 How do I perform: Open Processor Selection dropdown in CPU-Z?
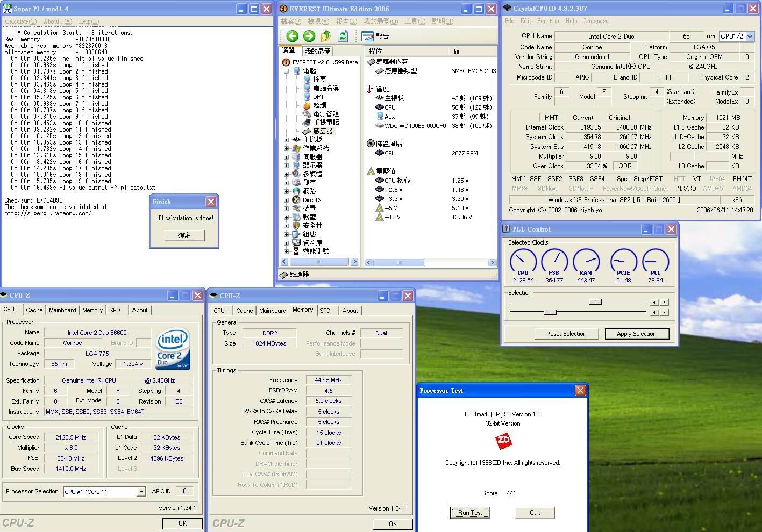[x=140, y=492]
